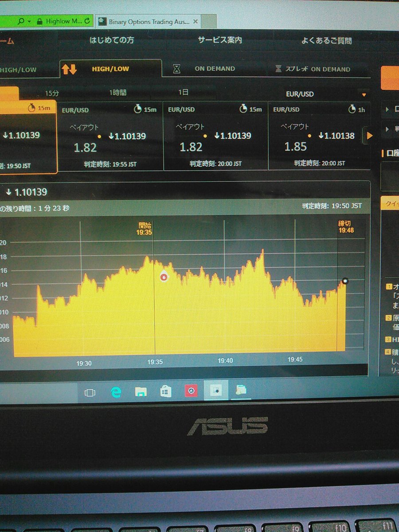Click the hourglass ON DEMAND icon

177,69
